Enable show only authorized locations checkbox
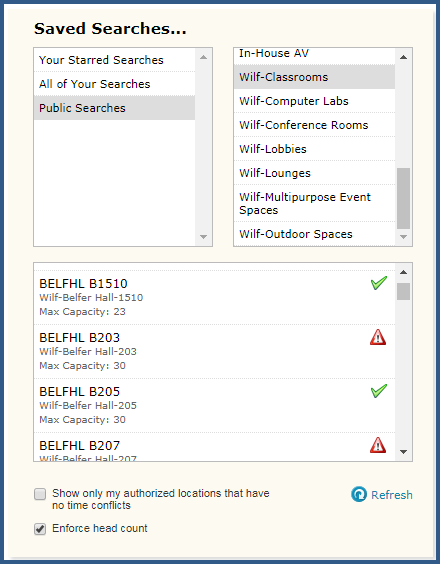The width and height of the screenshot is (440, 564). 40,494
